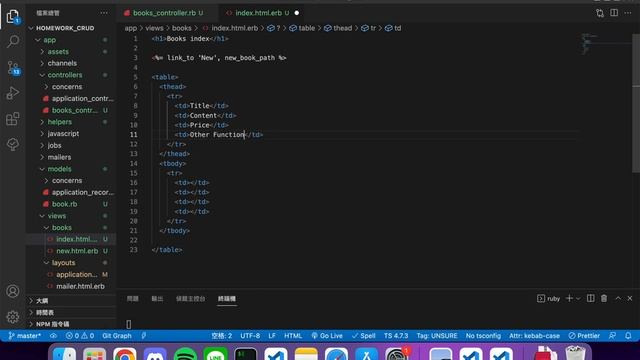
Task: Click Git Graph in status bar
Action: point(117,336)
